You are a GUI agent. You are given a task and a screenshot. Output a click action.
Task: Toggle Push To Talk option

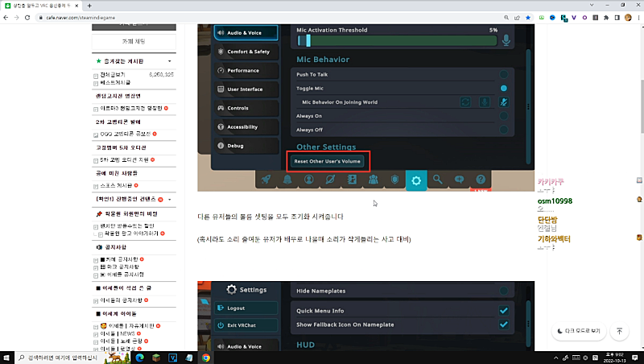504,74
